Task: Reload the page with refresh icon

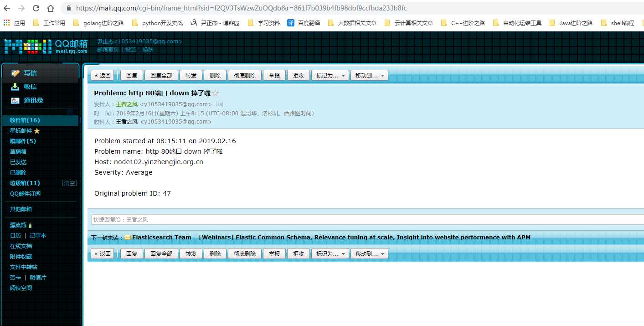Action: (36, 8)
